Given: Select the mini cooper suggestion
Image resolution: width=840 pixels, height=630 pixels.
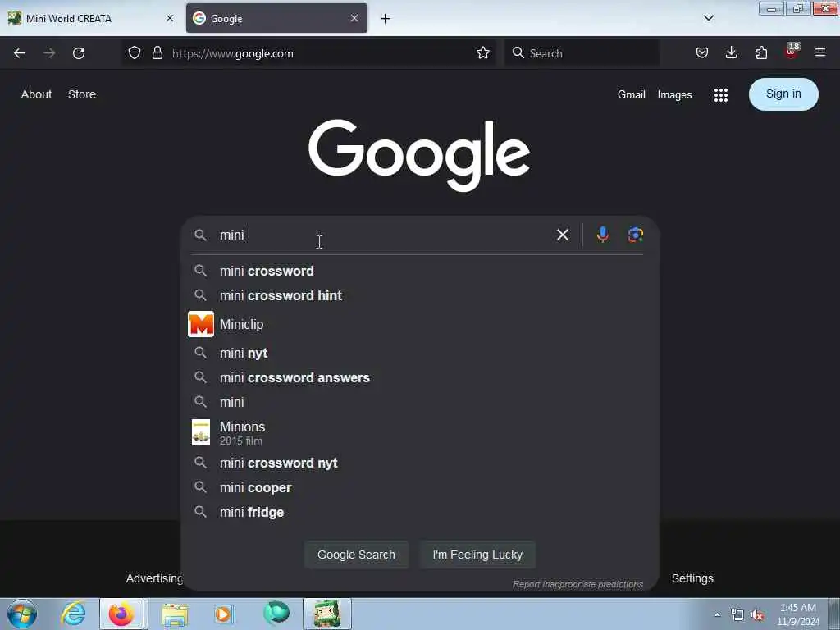Looking at the screenshot, I should point(420,487).
